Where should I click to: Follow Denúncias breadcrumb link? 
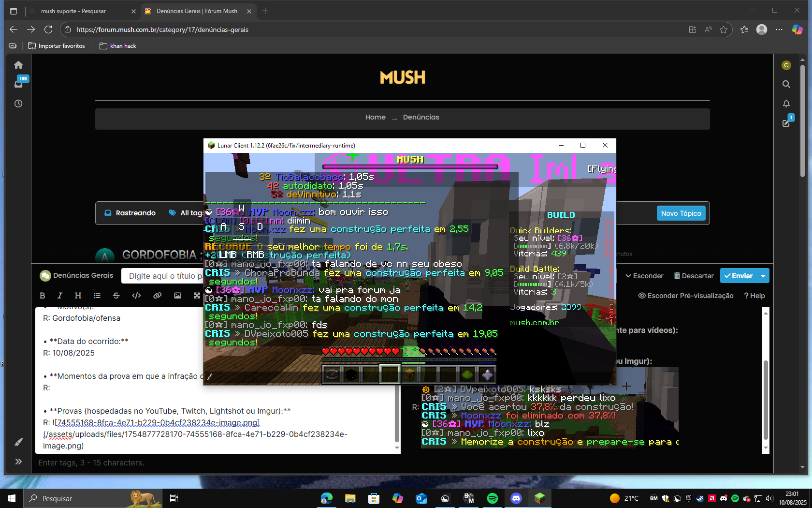(421, 117)
